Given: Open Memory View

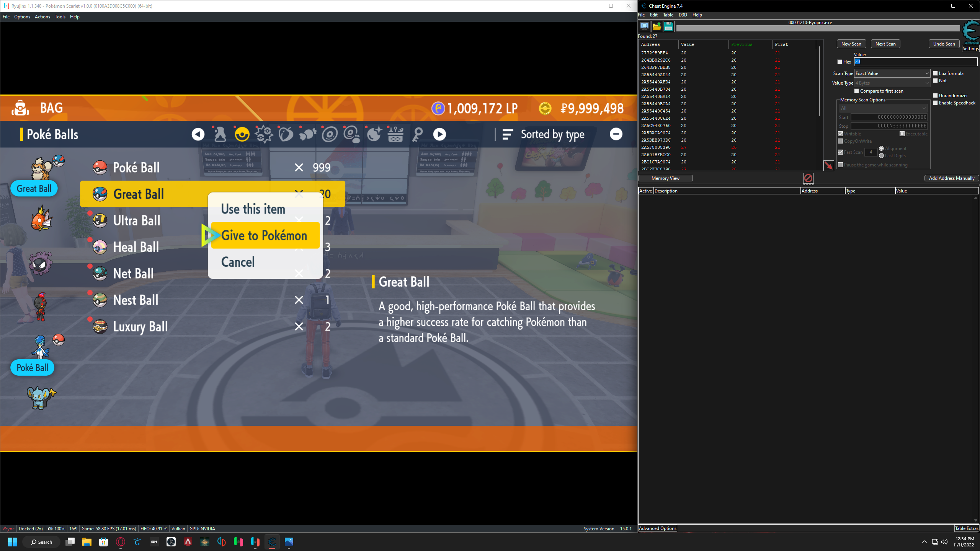Looking at the screenshot, I should click(665, 178).
